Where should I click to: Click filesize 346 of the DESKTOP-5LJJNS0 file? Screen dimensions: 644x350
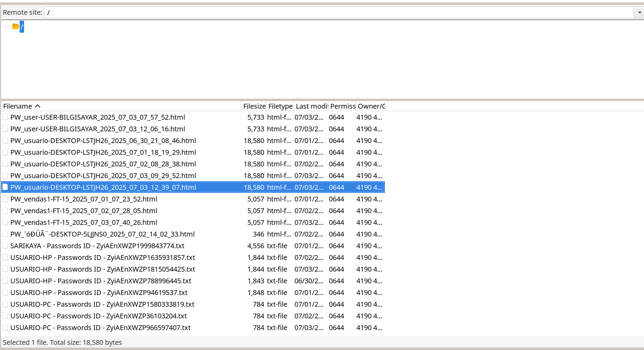258,234
